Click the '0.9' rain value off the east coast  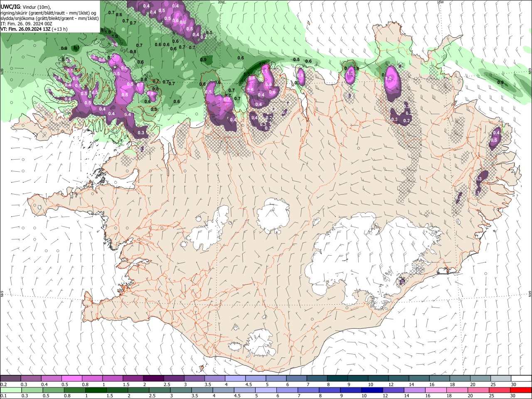(500, 83)
